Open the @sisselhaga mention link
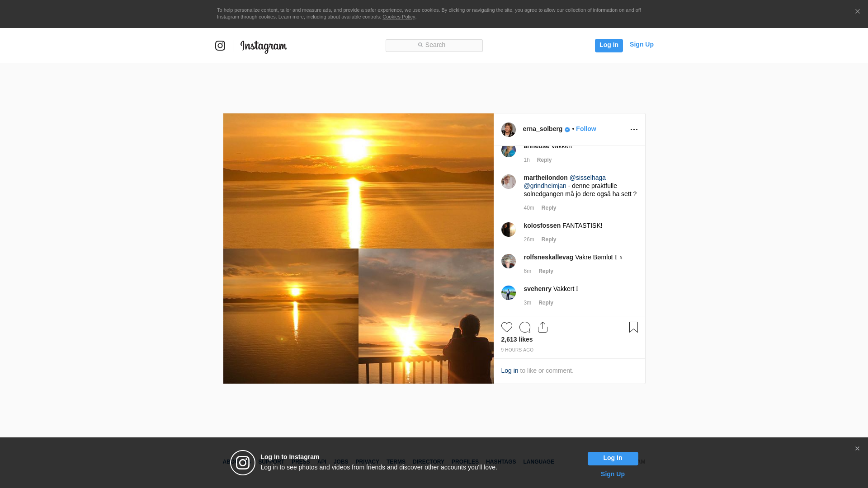 [x=587, y=178]
